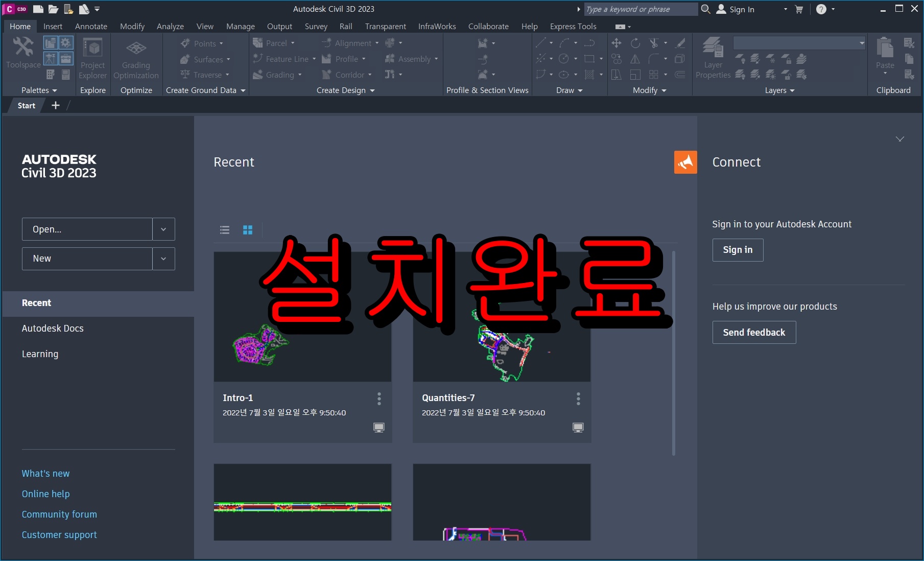Open the Express Tools ribbon tab

point(573,26)
